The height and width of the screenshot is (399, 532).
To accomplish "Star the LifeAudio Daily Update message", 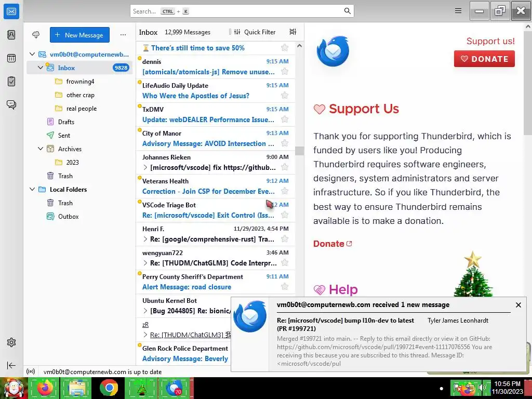I will point(285,96).
